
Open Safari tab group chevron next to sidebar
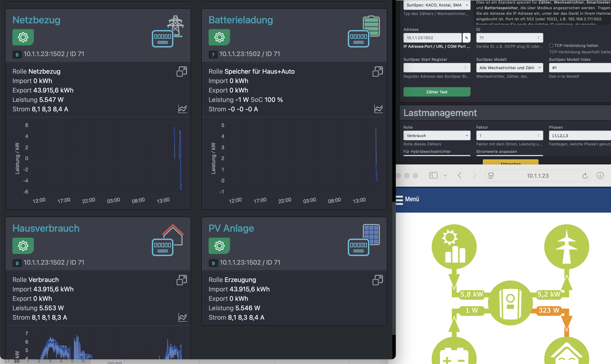[445, 175]
